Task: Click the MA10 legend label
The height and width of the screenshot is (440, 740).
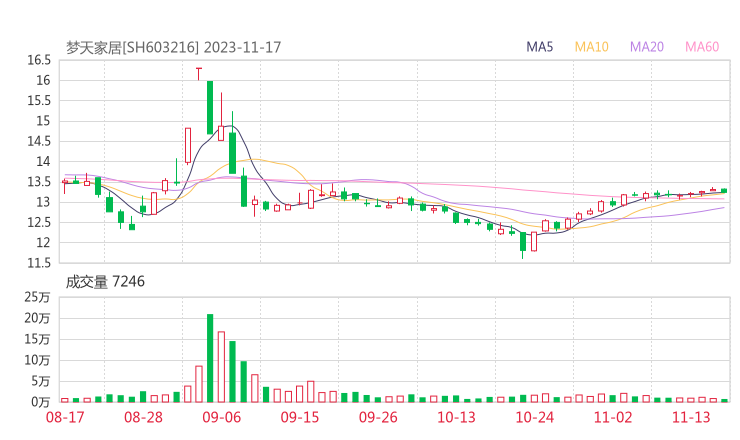Action: click(591, 47)
